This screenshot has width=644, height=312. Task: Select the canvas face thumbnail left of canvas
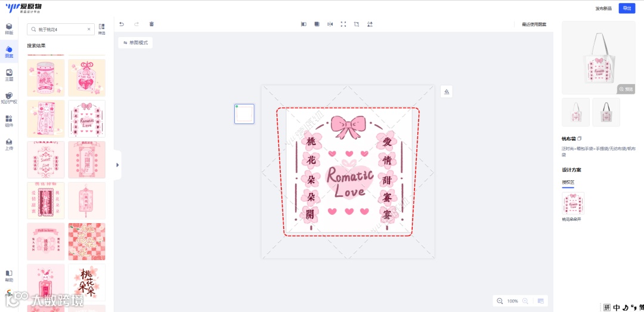244,114
